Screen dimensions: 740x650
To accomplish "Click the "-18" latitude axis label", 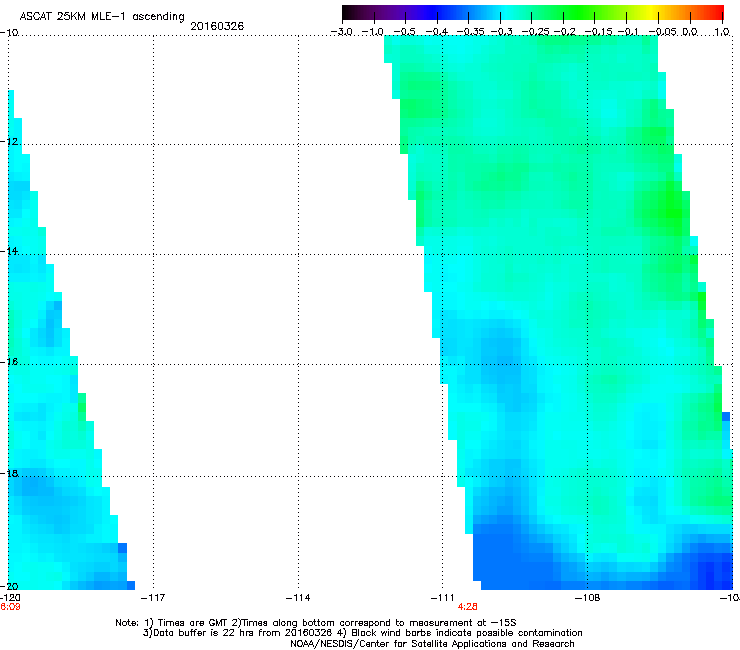I will 9,473.
